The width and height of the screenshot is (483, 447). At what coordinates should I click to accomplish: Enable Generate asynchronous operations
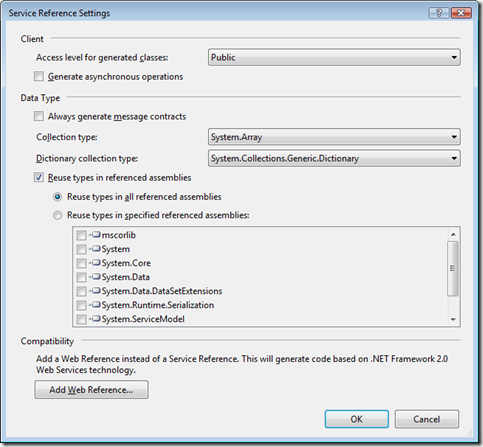[39, 76]
